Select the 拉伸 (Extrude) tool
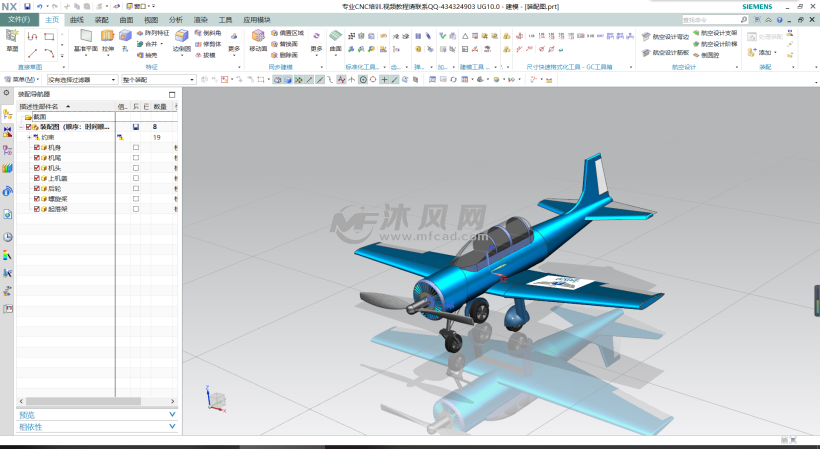 coord(107,38)
